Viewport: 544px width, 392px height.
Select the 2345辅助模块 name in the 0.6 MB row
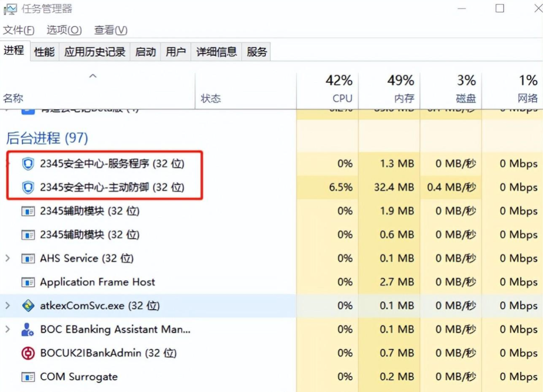[x=90, y=235]
